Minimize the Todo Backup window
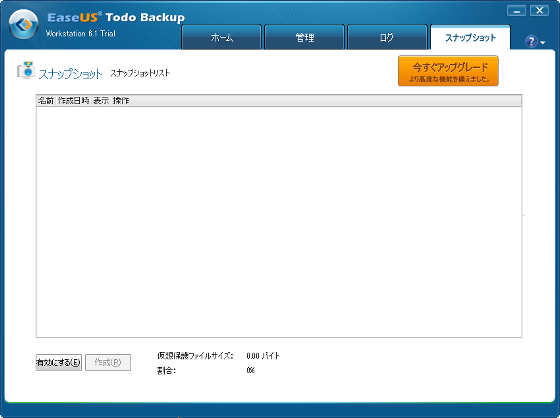The image size is (560, 418). (516, 11)
